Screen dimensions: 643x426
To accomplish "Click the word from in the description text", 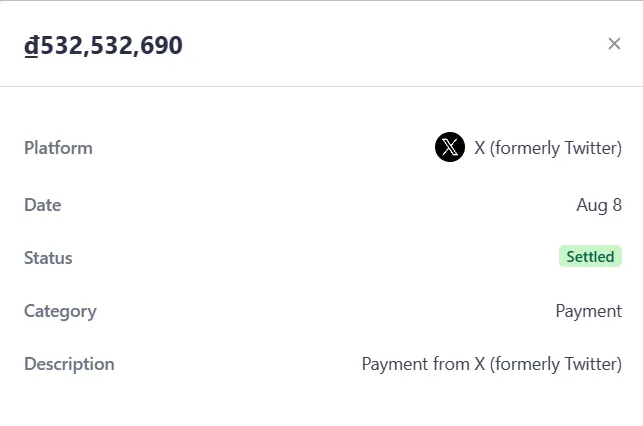I will pos(449,364).
